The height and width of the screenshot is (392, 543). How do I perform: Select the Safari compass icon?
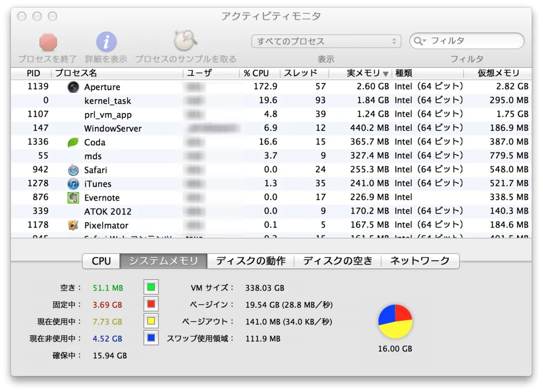point(73,170)
